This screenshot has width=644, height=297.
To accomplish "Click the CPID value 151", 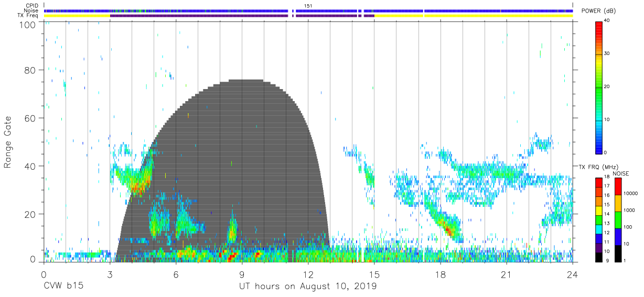I will (x=308, y=6).
